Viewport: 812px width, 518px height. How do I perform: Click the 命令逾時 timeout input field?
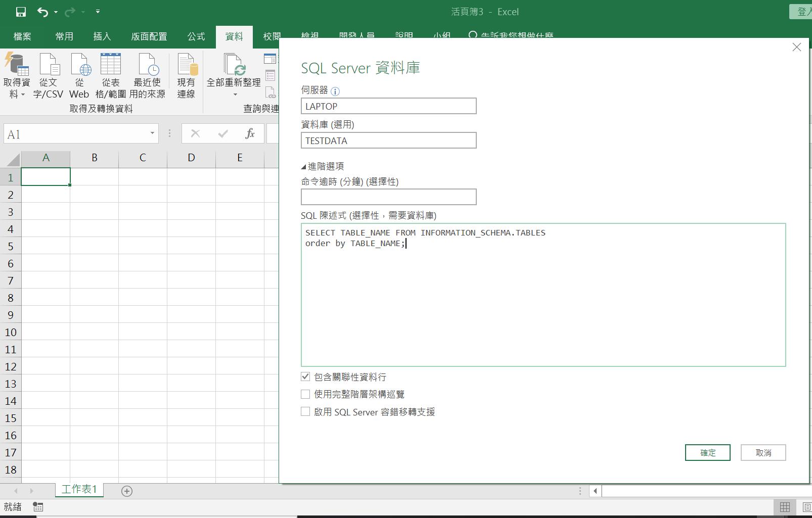coord(388,197)
